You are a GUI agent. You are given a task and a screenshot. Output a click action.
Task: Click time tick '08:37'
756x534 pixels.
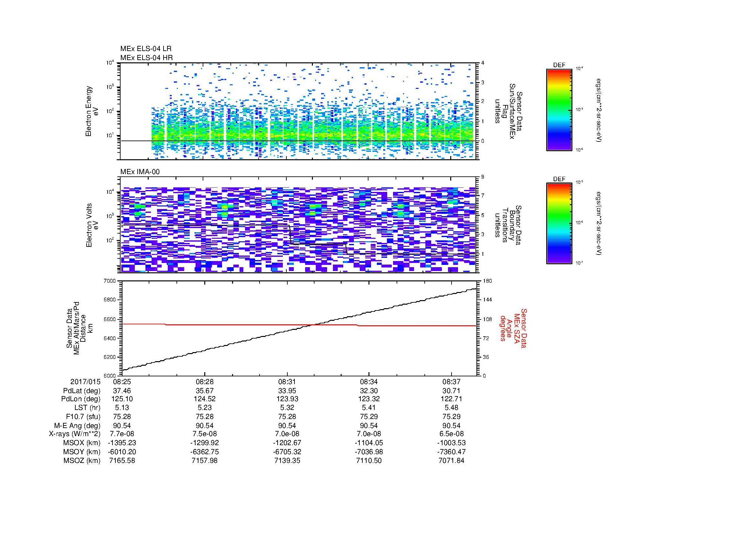pyautogui.click(x=451, y=382)
